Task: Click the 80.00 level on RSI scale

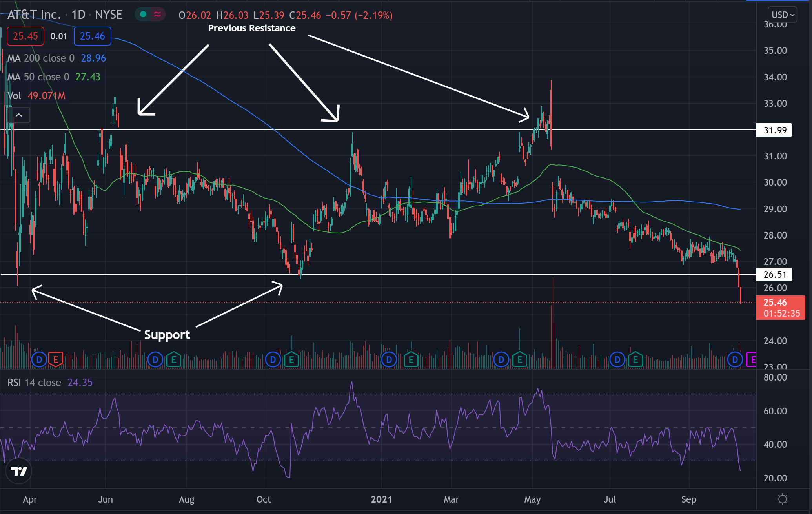Action: [x=775, y=377]
